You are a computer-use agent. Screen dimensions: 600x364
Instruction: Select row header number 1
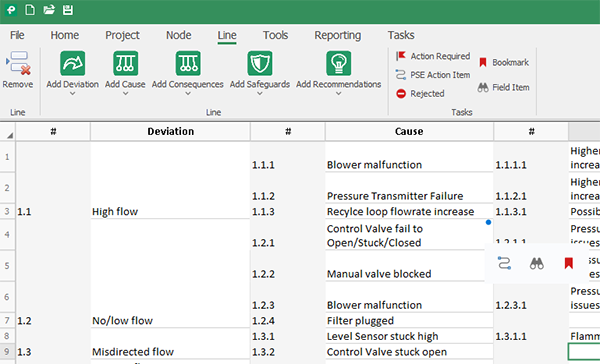point(7,157)
